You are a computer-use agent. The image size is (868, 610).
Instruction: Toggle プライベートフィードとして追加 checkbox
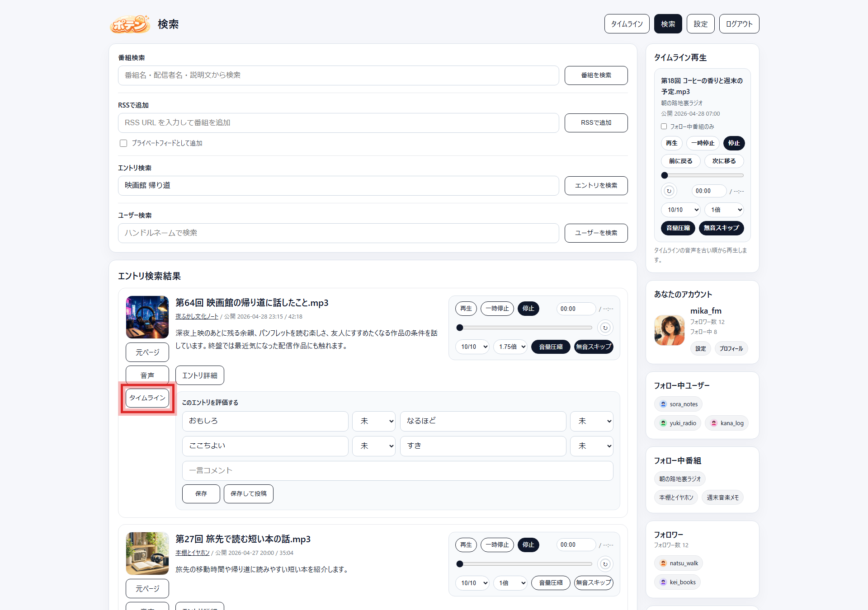(x=123, y=143)
